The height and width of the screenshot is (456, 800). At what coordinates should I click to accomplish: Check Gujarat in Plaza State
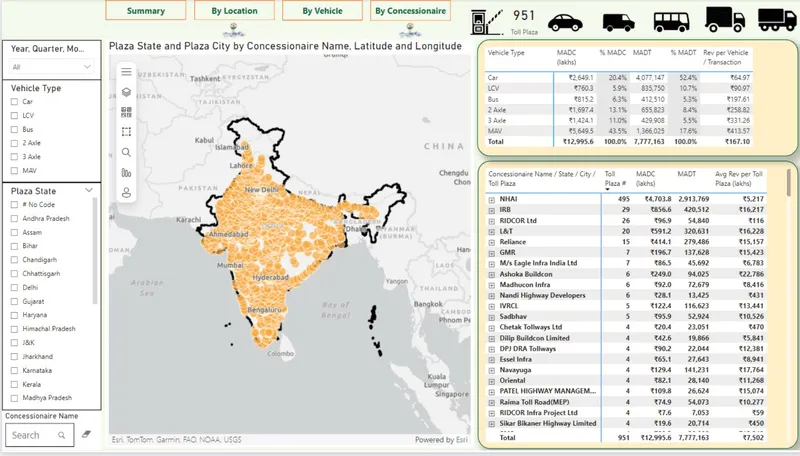click(x=14, y=301)
